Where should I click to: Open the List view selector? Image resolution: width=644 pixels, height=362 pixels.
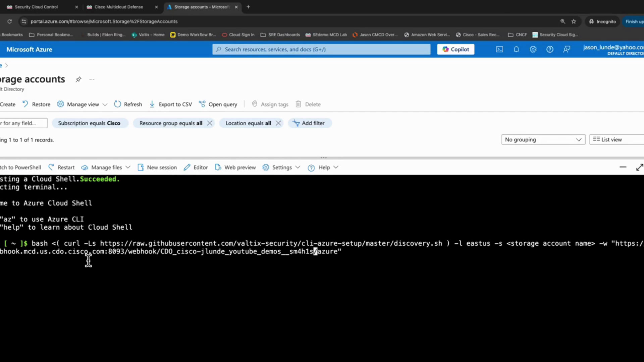click(616, 139)
